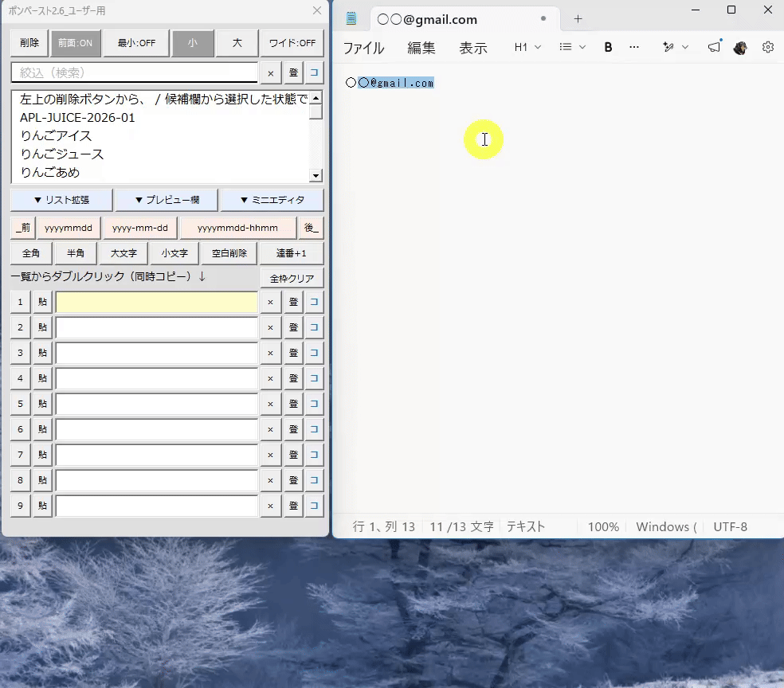
Task: Toggle bold formatting in Notepad
Action: [x=608, y=47]
